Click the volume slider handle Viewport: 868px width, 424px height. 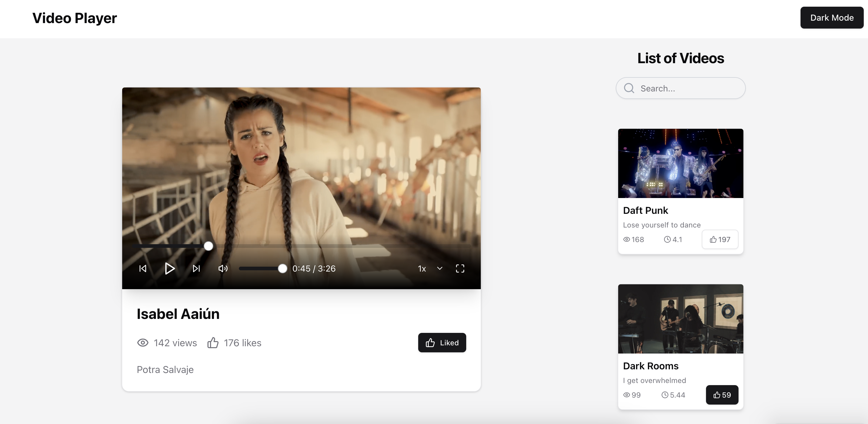point(282,268)
